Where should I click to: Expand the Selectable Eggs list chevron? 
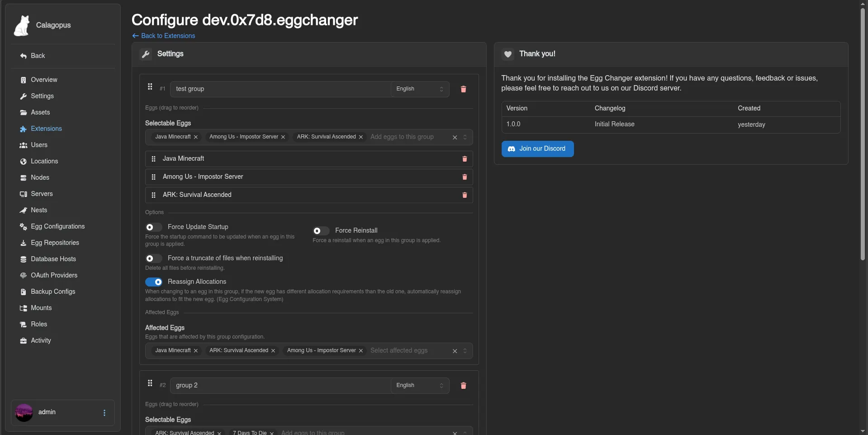click(x=465, y=138)
